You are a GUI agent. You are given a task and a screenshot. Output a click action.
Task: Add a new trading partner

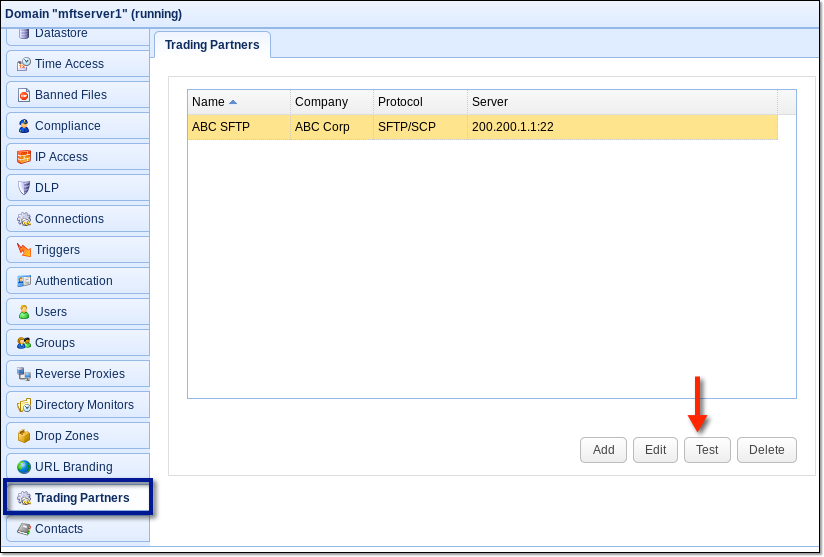603,450
